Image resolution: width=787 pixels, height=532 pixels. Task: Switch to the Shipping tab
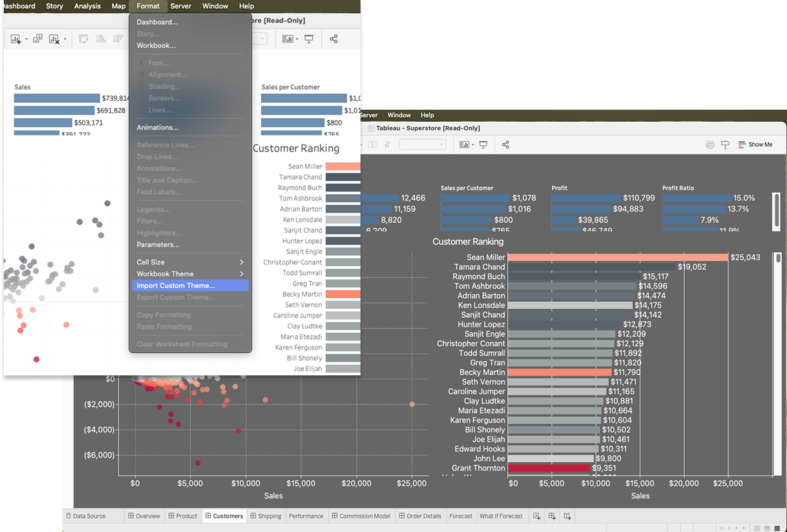point(265,516)
